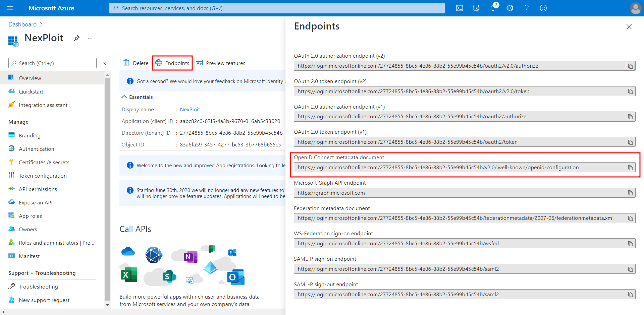Screen dimensions: 644x315
Task: Open the feedback smiley icon
Action: click(x=543, y=8)
